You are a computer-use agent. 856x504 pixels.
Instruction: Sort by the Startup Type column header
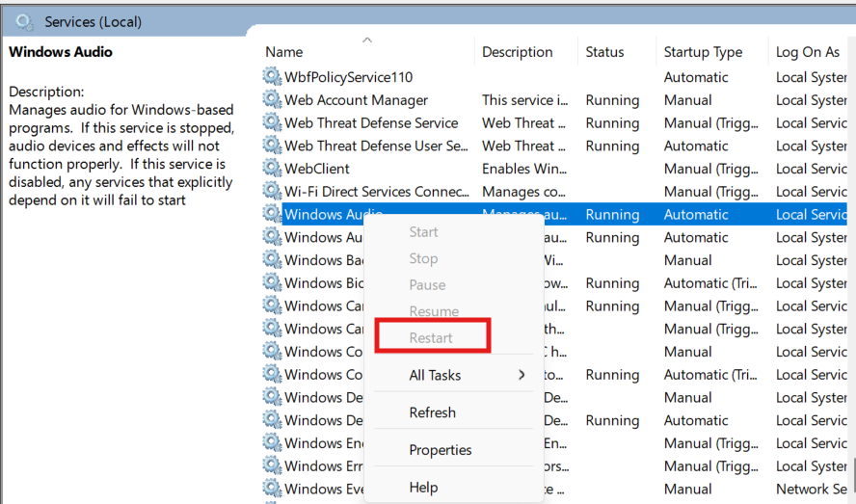click(x=703, y=52)
